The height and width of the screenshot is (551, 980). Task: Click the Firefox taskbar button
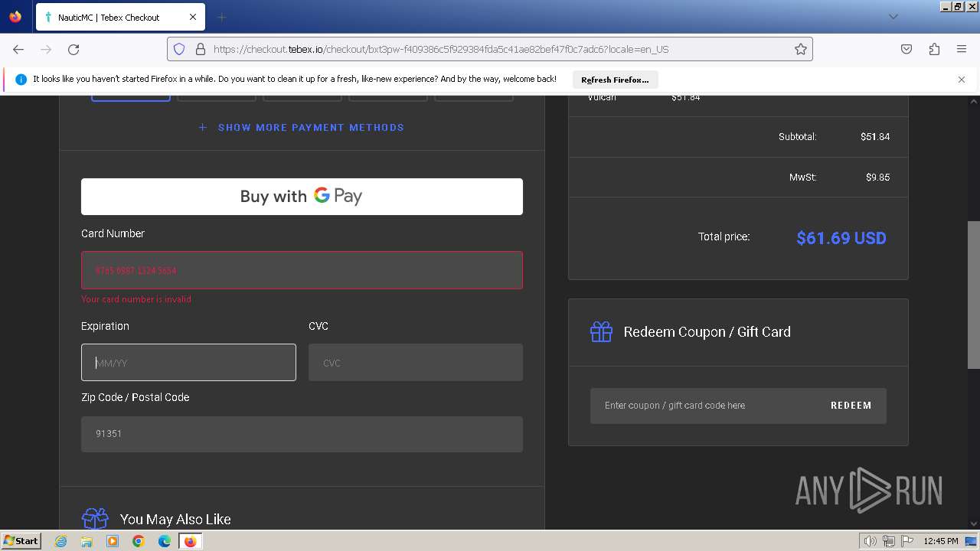pos(190,541)
